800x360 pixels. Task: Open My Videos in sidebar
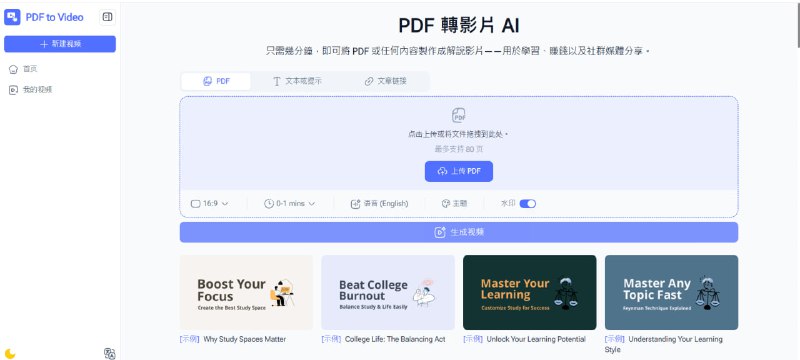(60, 90)
